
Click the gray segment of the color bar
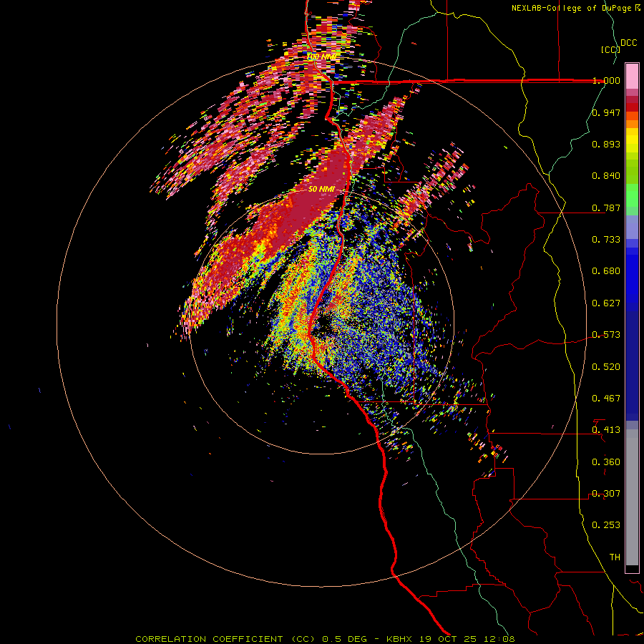click(632, 497)
